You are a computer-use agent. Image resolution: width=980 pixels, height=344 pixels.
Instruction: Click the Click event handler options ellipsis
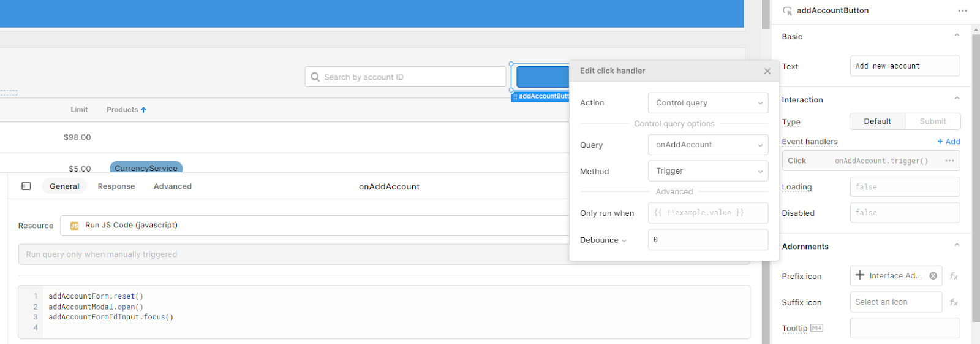click(949, 161)
